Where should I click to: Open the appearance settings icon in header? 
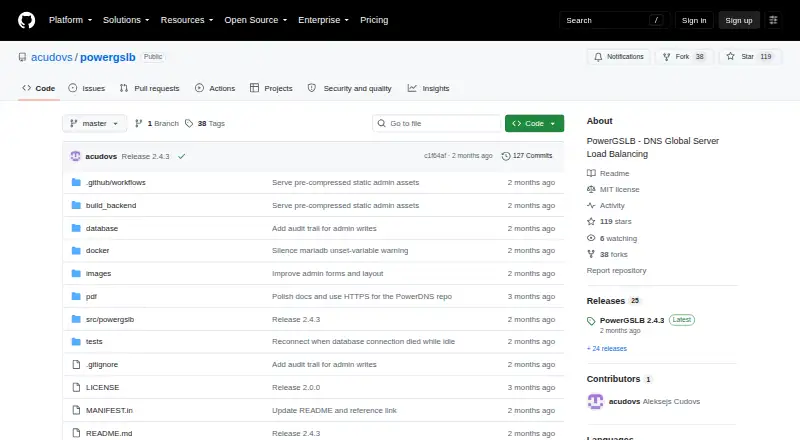pos(773,20)
